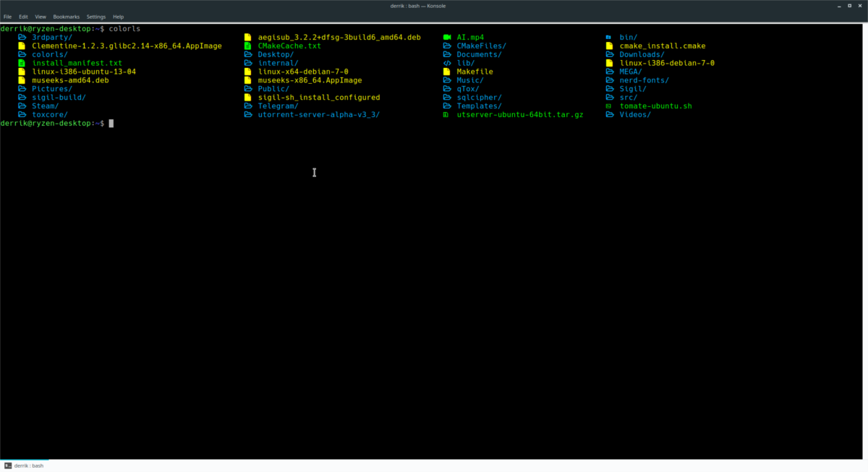The height and width of the screenshot is (472, 868).
Task: Click the folder icon beside Public/
Action: [x=248, y=89]
